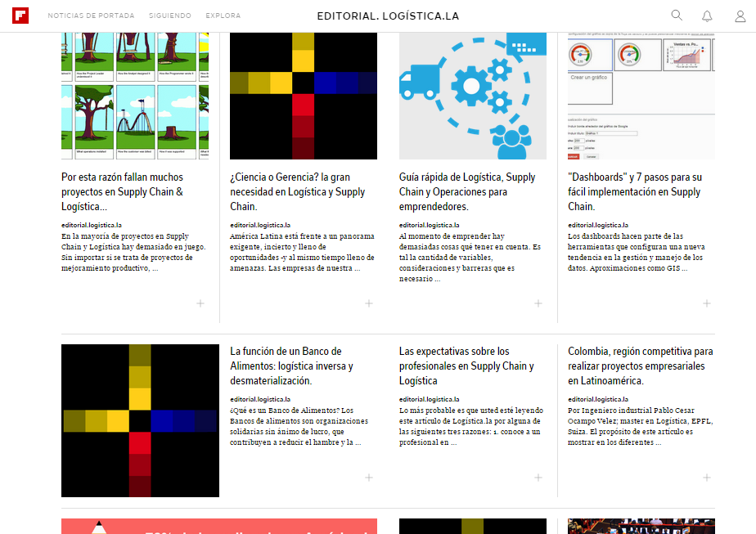Click plus icon under Ciencia o Gerencia article

click(x=369, y=303)
